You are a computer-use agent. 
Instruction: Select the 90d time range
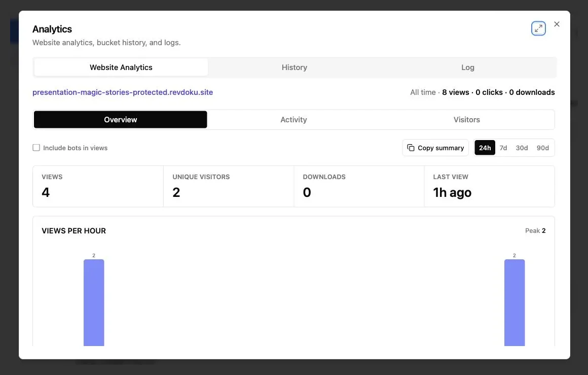tap(542, 148)
